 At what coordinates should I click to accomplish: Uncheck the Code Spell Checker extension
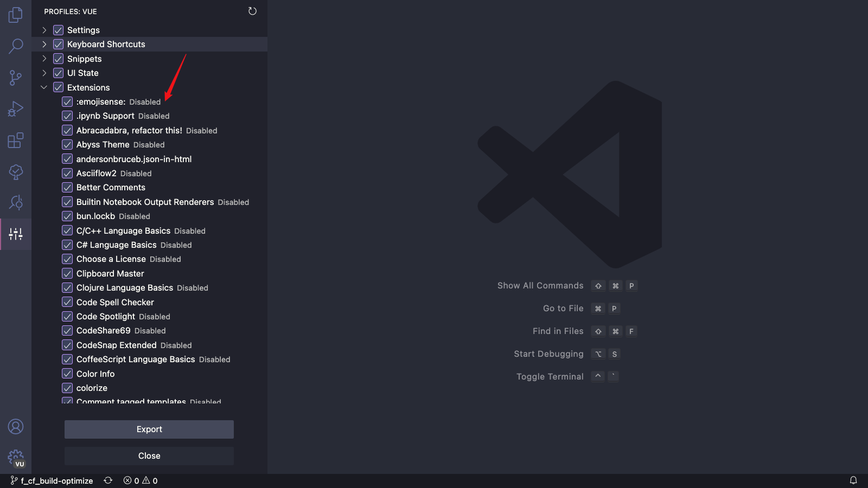tap(67, 302)
